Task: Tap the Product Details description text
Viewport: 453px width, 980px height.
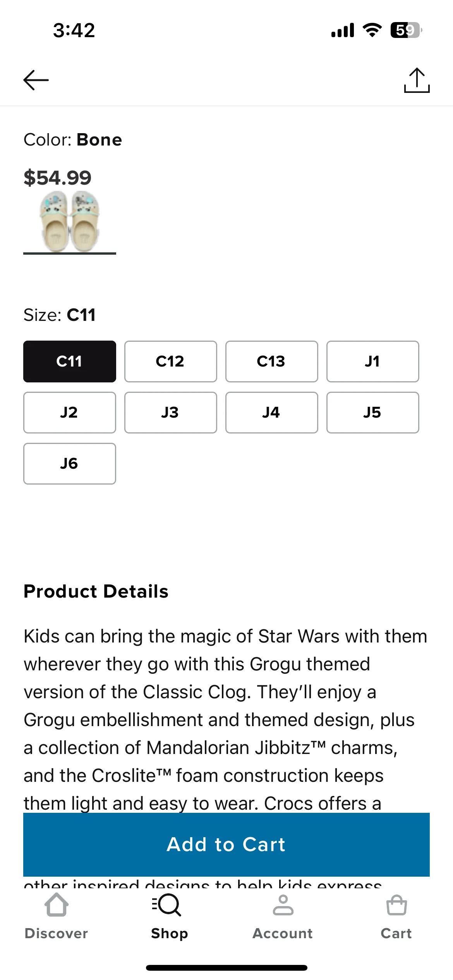Action: [225, 720]
